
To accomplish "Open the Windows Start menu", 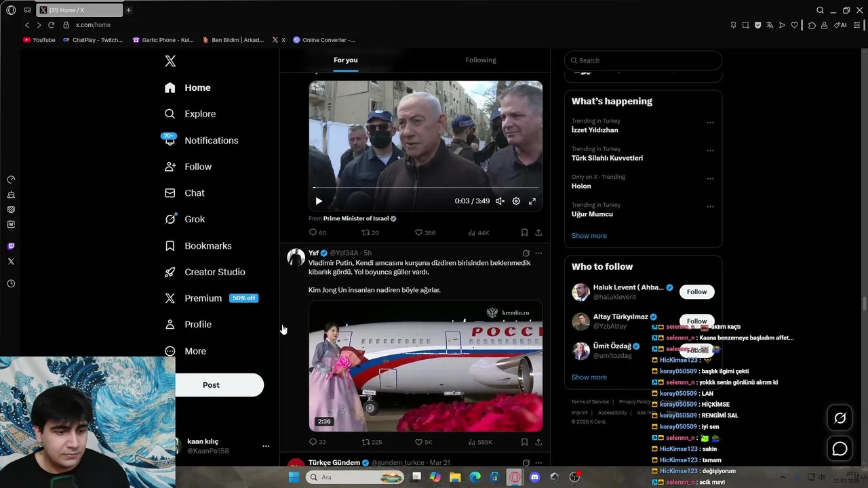I will 294,477.
